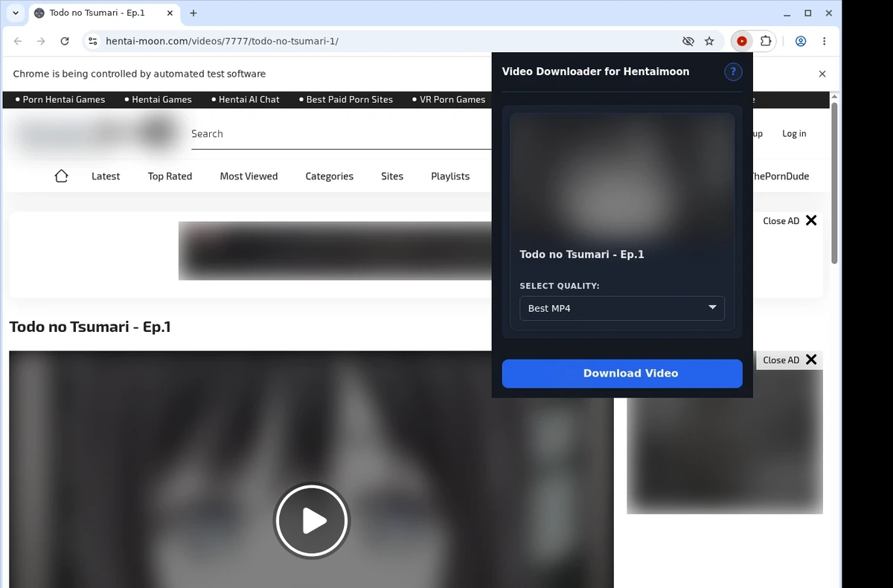893x588 pixels.
Task: Click the Video Downloader for Hentaimoon title
Action: pos(595,71)
